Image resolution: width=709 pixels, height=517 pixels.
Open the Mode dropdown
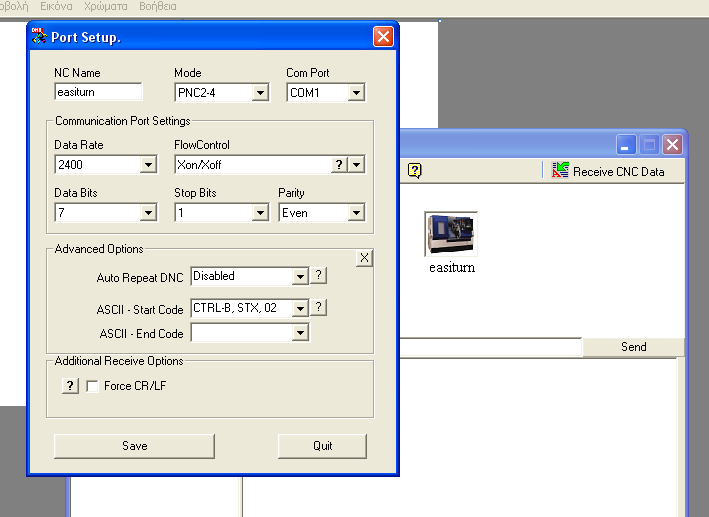point(260,93)
